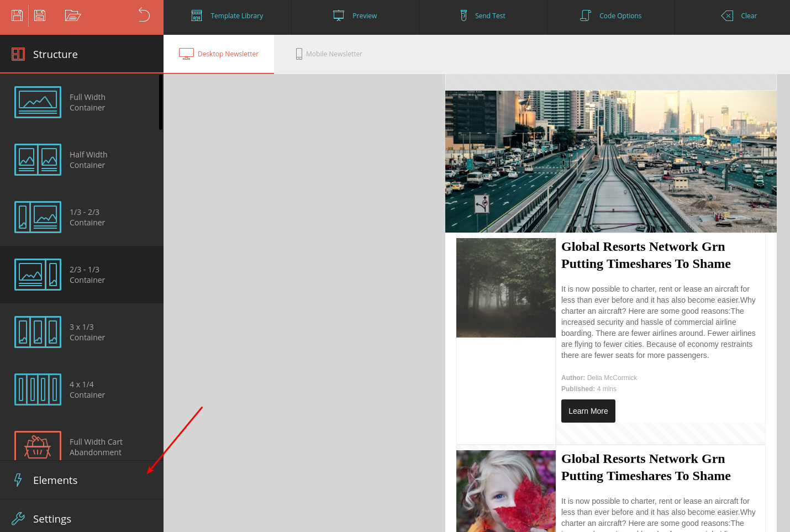
Task: Clear the newsletter with Clear
Action: (x=739, y=16)
